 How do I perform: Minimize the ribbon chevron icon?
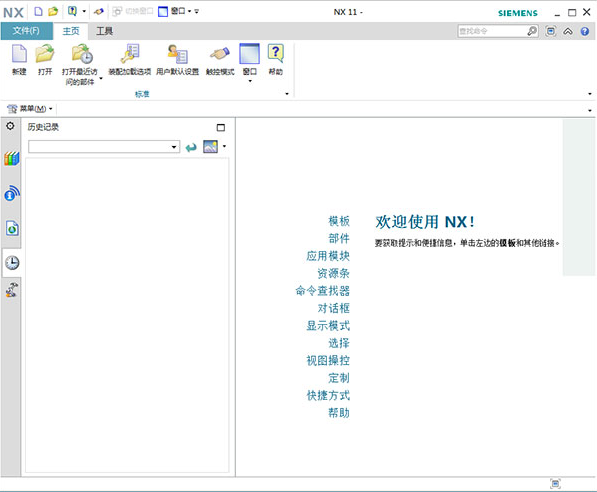568,31
